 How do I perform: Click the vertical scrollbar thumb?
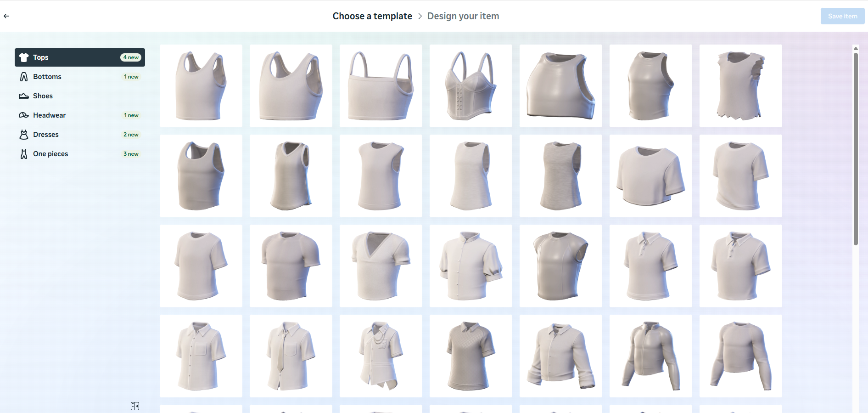tap(856, 149)
